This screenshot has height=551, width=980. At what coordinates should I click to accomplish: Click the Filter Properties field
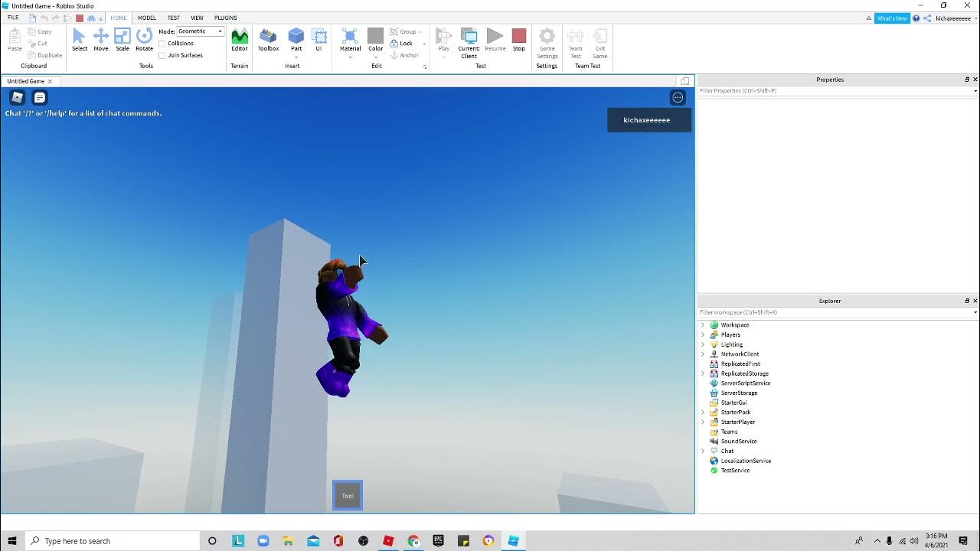pyautogui.click(x=838, y=91)
